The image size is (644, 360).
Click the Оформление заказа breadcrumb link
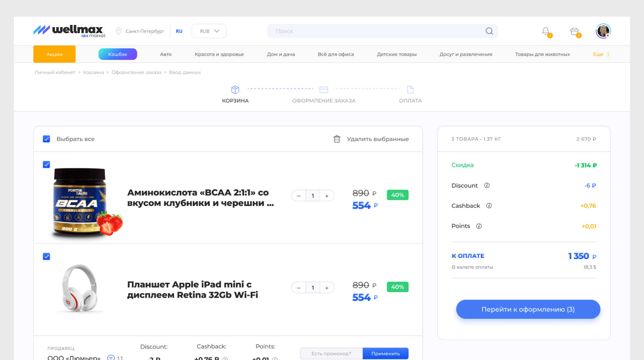136,72
